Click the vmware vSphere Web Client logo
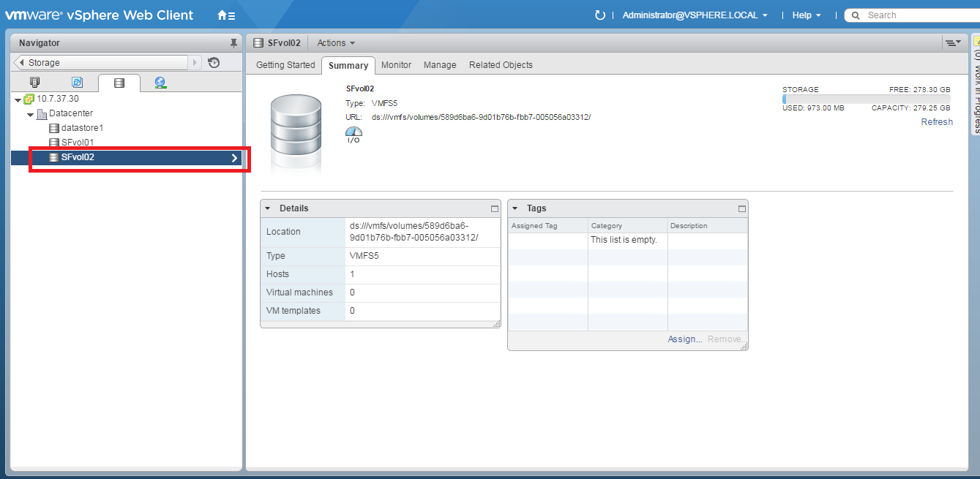980x479 pixels. click(100, 15)
